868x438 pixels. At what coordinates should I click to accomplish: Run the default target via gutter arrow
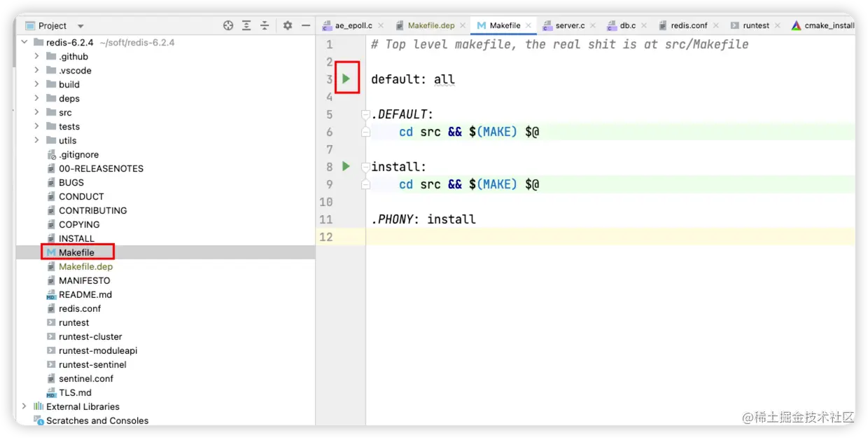pos(346,78)
